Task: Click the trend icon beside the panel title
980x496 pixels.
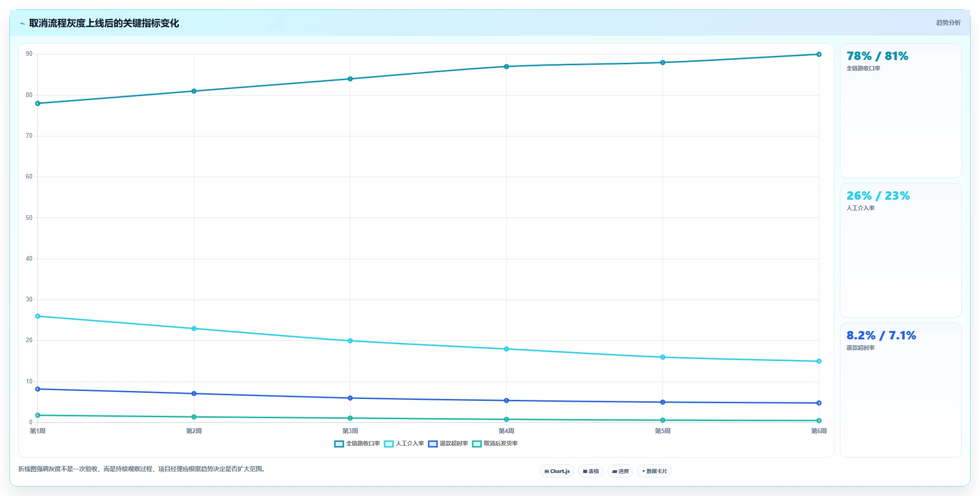Action: [22, 23]
